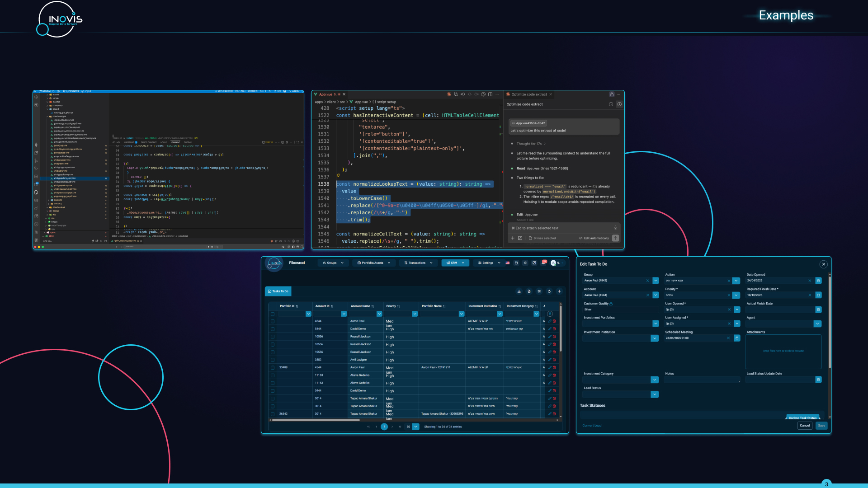Submit message arrow in Optimize code panel
The height and width of the screenshot is (488, 868).
(x=615, y=238)
